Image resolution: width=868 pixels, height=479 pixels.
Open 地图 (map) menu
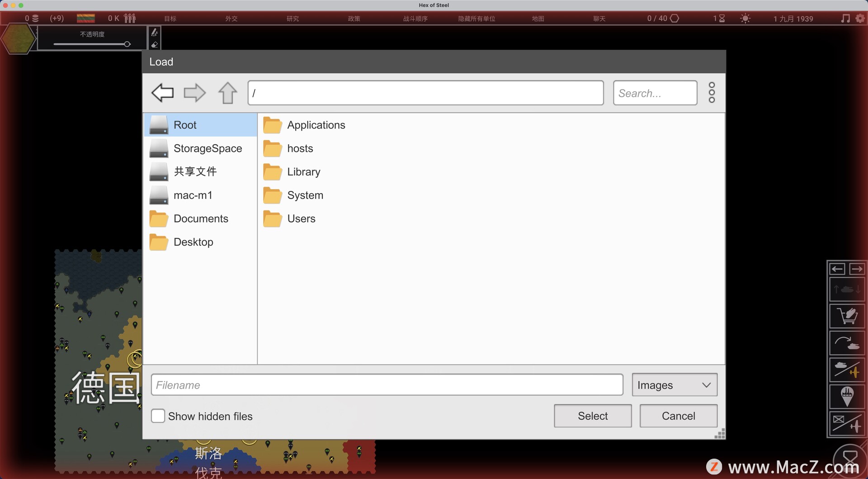click(538, 19)
